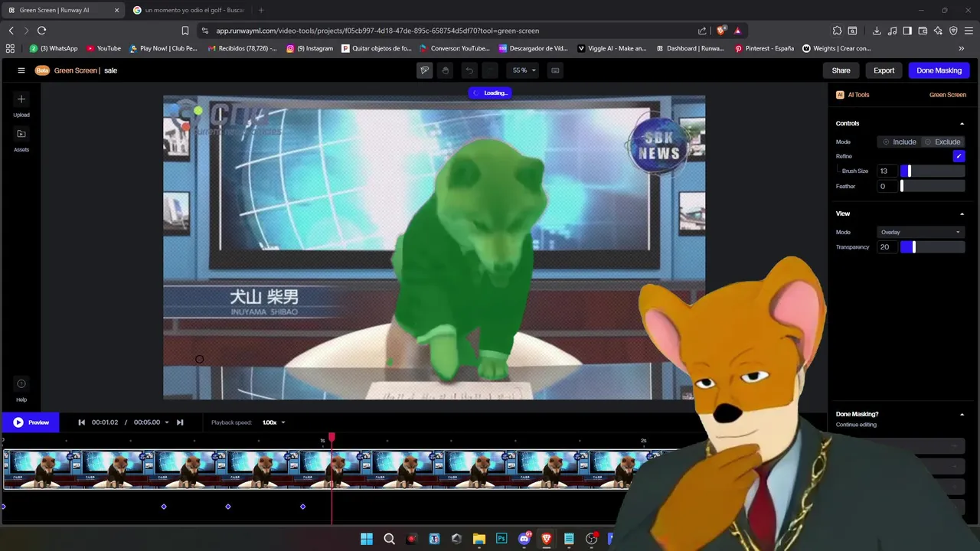The width and height of the screenshot is (980, 551).
Task: Open the time display format dropdown
Action: point(167,422)
